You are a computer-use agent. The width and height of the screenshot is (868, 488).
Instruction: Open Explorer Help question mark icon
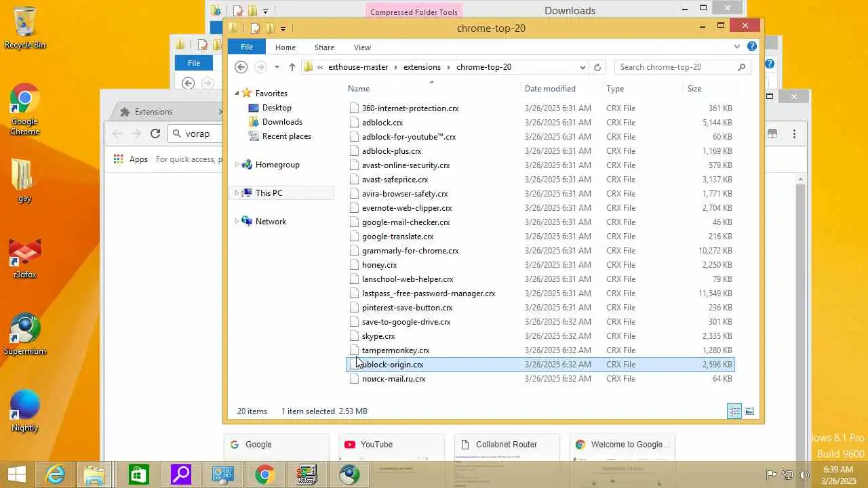click(752, 47)
